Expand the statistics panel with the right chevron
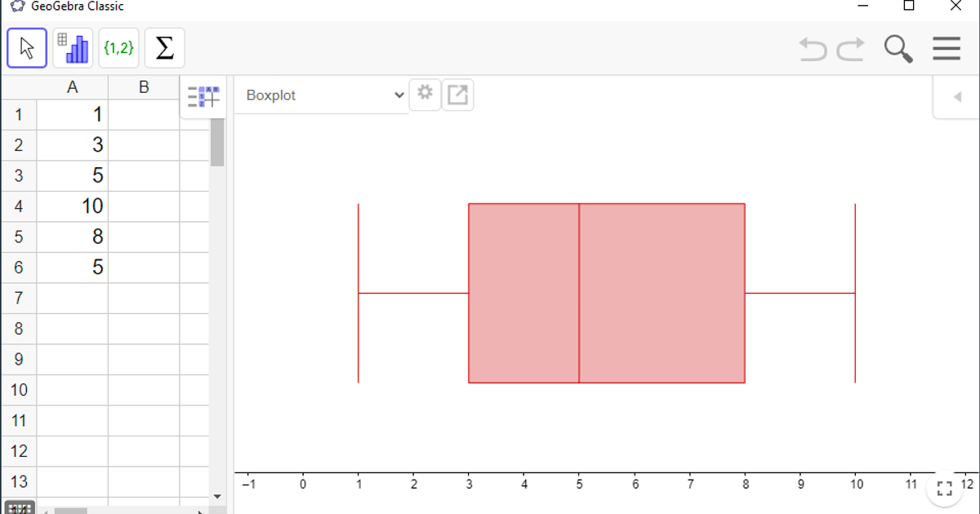The width and height of the screenshot is (980, 514). click(955, 95)
